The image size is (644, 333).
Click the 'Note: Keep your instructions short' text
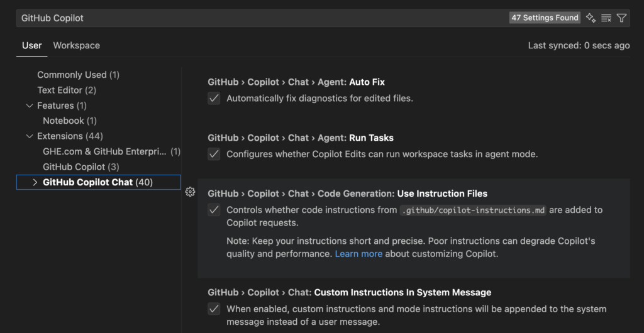pyautogui.click(x=411, y=248)
